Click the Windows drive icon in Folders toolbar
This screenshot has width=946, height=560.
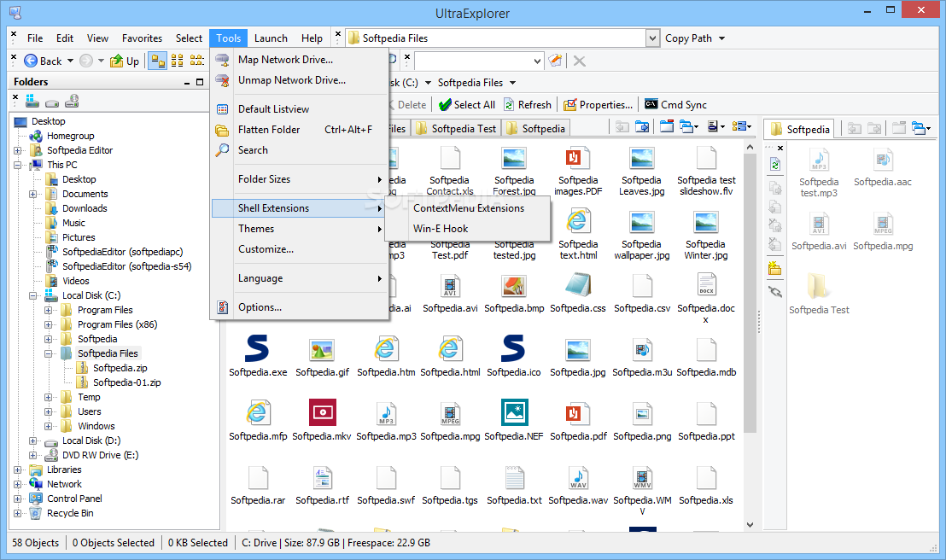pos(32,101)
